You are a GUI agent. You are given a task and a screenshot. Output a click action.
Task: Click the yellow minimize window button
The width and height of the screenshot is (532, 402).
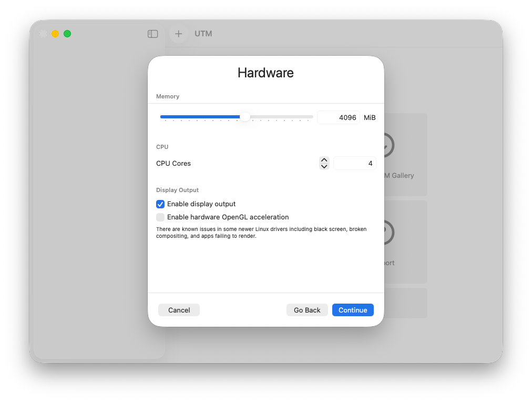click(x=55, y=34)
